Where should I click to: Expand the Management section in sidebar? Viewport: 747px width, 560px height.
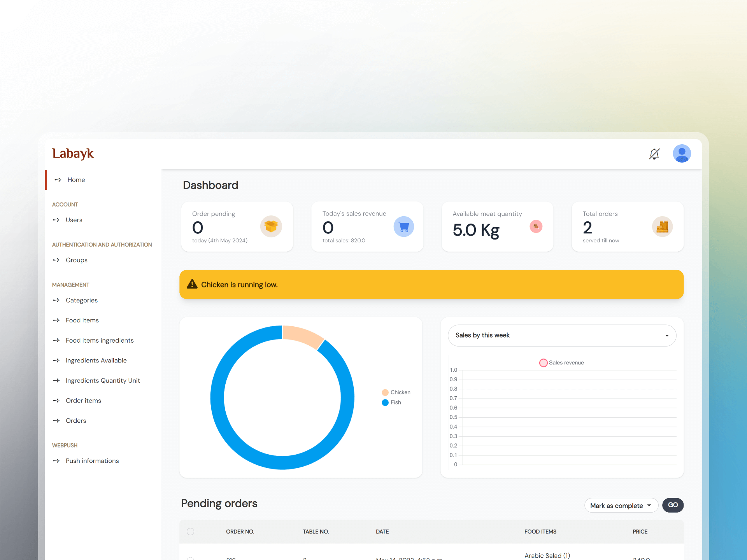(70, 284)
